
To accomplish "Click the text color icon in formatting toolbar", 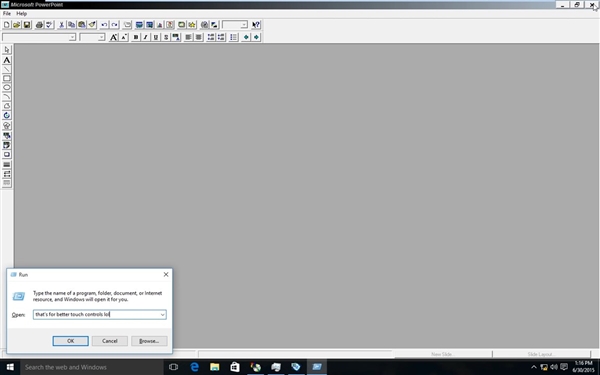I will (176, 37).
